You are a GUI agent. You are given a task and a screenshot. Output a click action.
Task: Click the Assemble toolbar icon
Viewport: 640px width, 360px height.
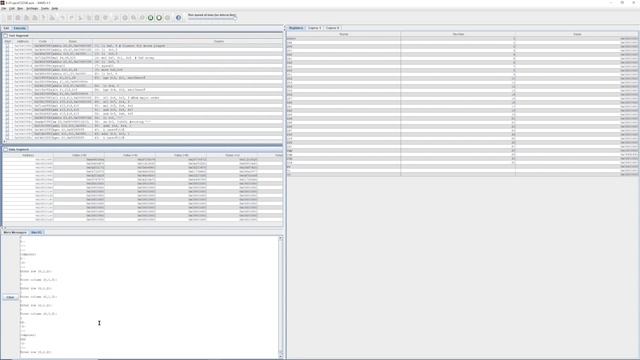116,18
